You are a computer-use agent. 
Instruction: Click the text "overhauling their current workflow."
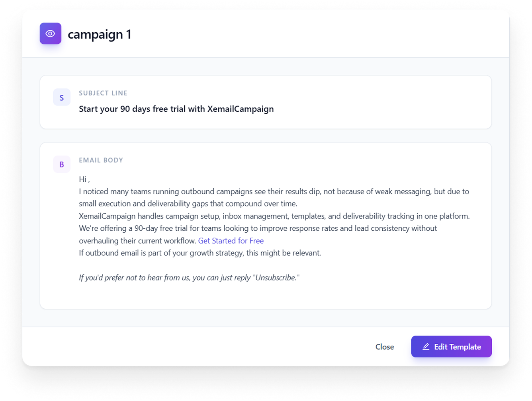[x=137, y=241]
